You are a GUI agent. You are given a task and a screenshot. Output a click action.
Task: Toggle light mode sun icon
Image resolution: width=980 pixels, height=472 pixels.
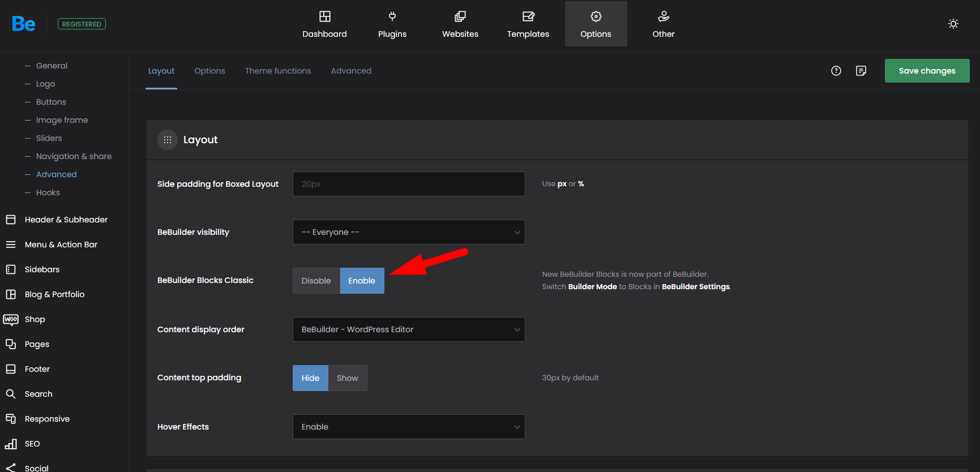[953, 24]
